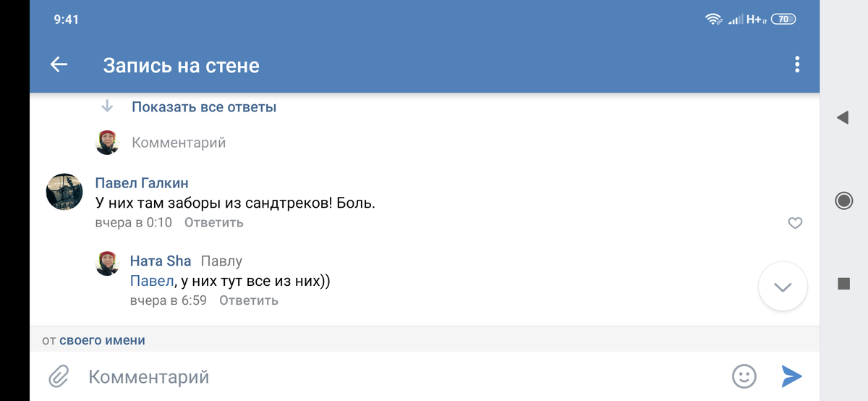The height and width of the screenshot is (401, 868).
Task: Expand replies via Показать все ответы
Action: pyautogui.click(x=204, y=107)
